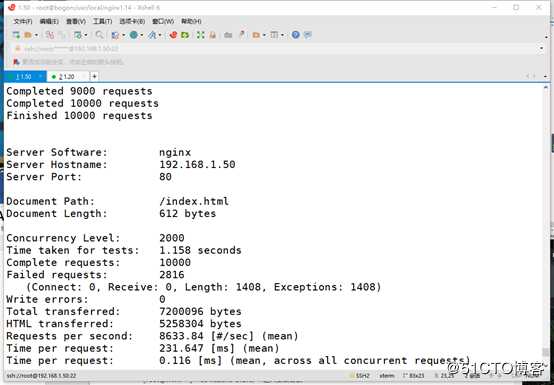Click the 83x23 terminal size status entry

tap(413, 376)
